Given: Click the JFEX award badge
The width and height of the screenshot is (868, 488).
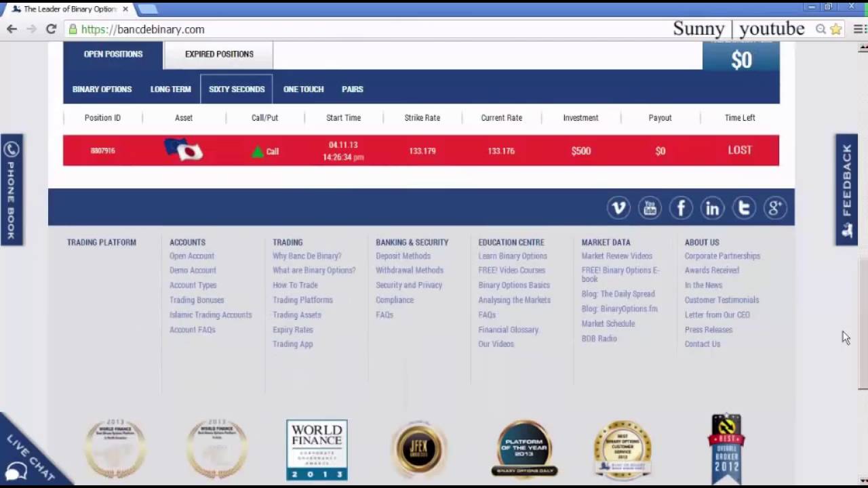Looking at the screenshot, I should tap(419, 450).
